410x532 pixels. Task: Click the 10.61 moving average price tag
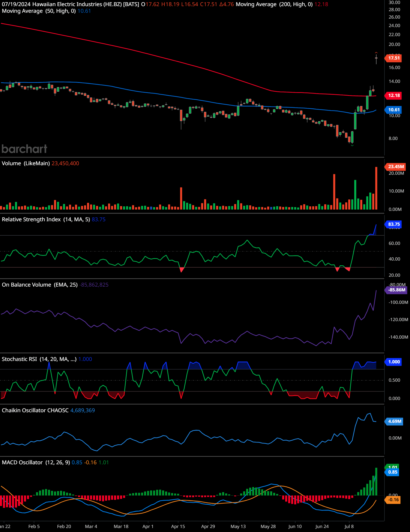pyautogui.click(x=394, y=110)
